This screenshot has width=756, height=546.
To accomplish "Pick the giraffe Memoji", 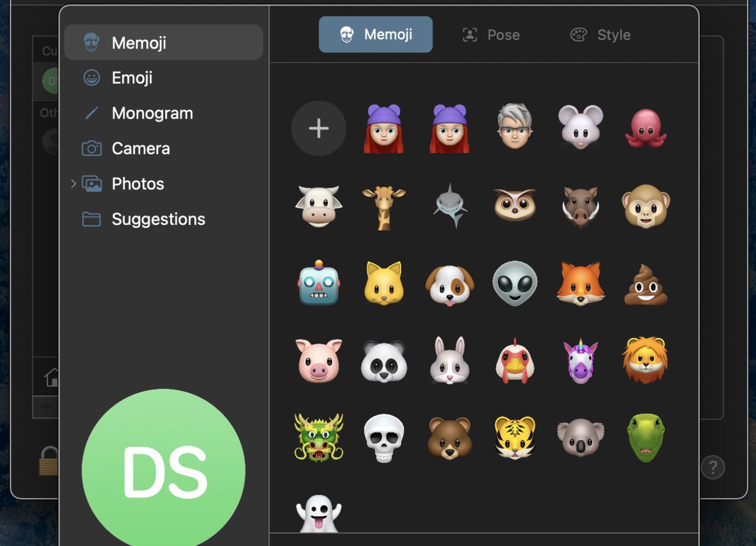I will point(384,207).
